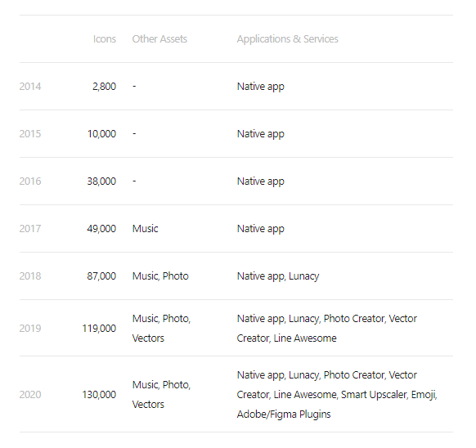Select the 2018 year label

click(x=30, y=276)
